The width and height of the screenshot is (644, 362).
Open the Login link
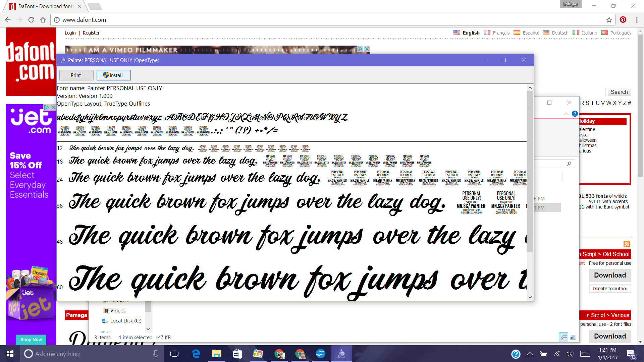tap(70, 33)
